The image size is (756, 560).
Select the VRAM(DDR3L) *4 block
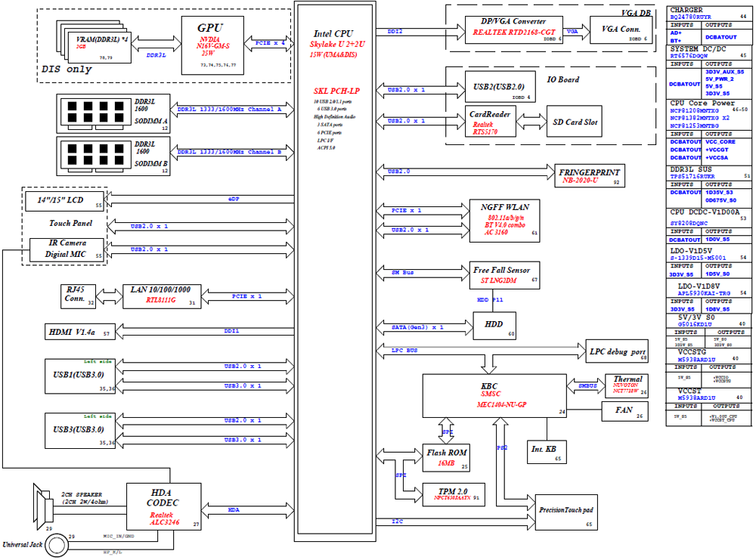(x=99, y=48)
